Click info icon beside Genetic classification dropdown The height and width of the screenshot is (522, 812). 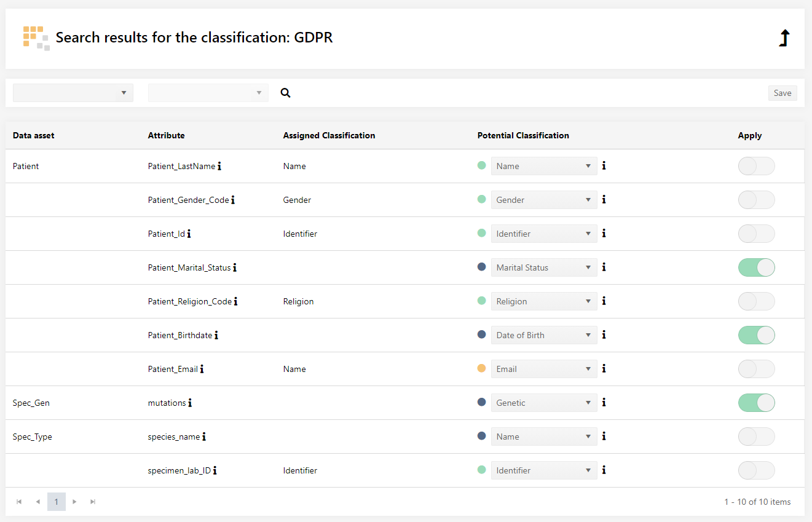604,403
